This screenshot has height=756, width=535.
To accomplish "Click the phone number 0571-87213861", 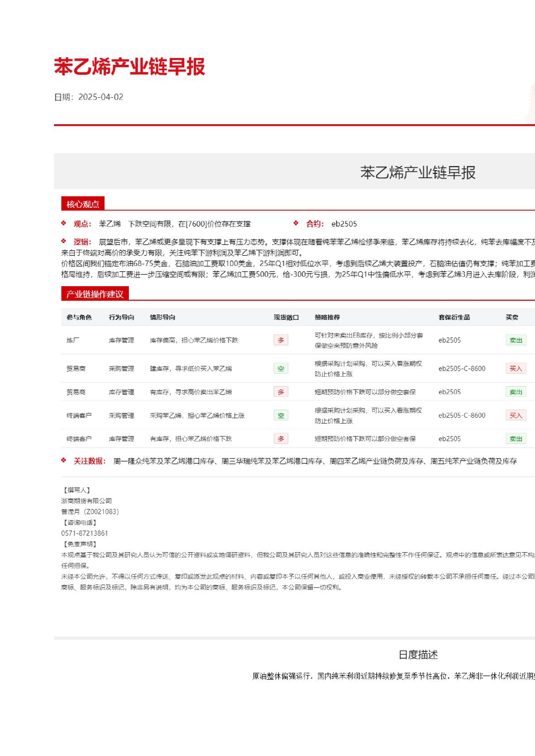I will pyautogui.click(x=85, y=533).
